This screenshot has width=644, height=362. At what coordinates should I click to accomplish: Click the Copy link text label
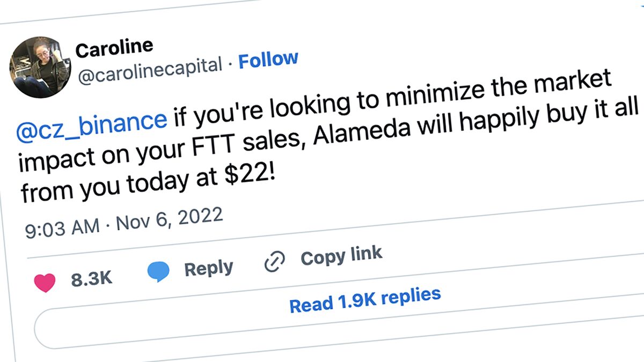[341, 256]
